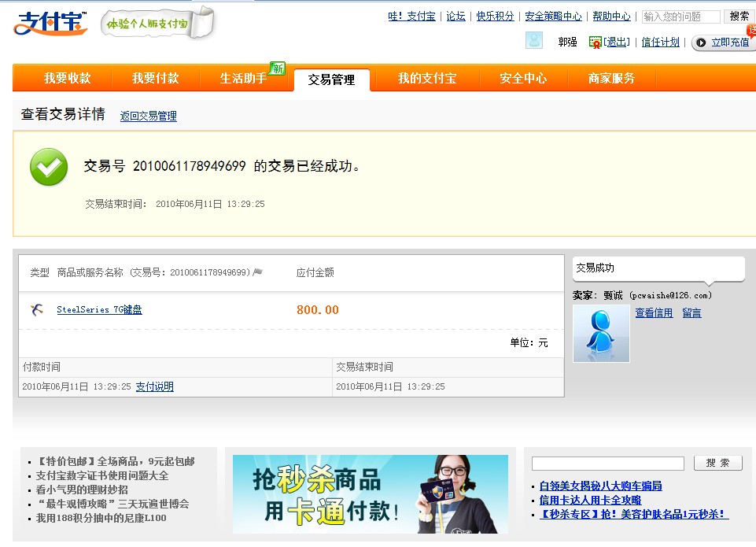Click 看小气男的理财妙招 item
Image resolution: width=756 pixels, height=547 pixels.
tap(82, 490)
